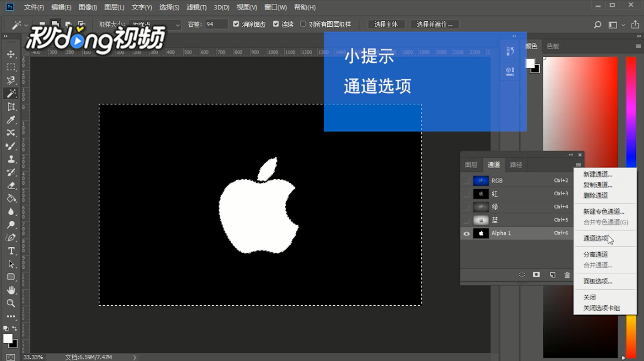Toggle the anti-alias checkbox
Viewport: 644px width, 361px height.
coord(236,24)
